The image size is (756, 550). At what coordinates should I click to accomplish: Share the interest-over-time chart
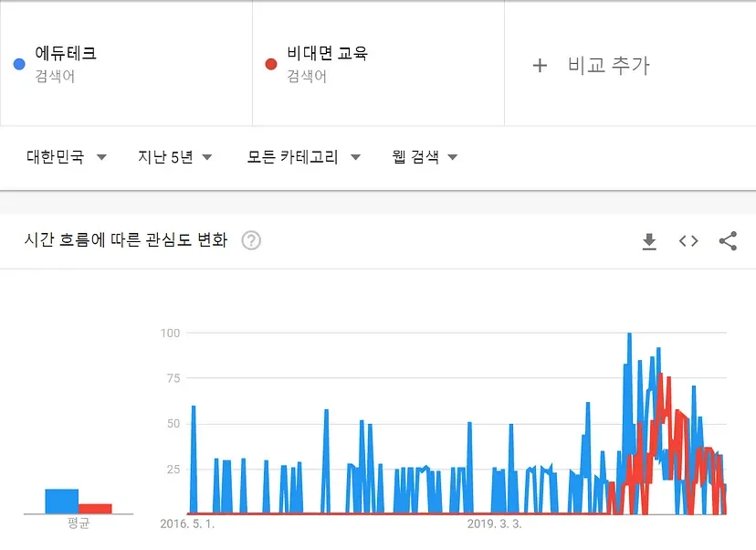pos(728,241)
